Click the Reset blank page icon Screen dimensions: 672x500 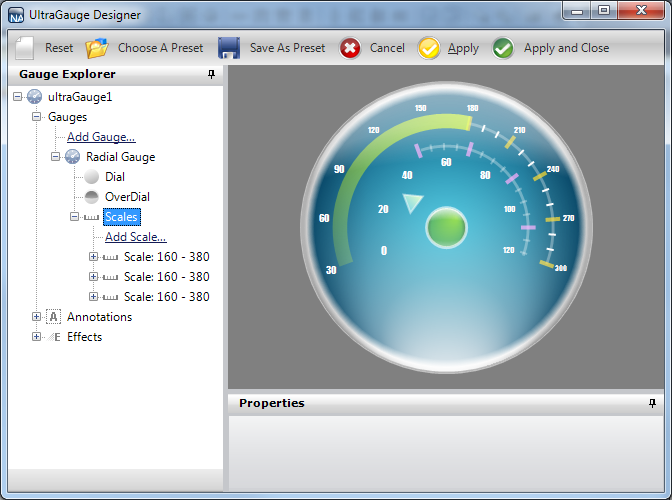[x=24, y=48]
